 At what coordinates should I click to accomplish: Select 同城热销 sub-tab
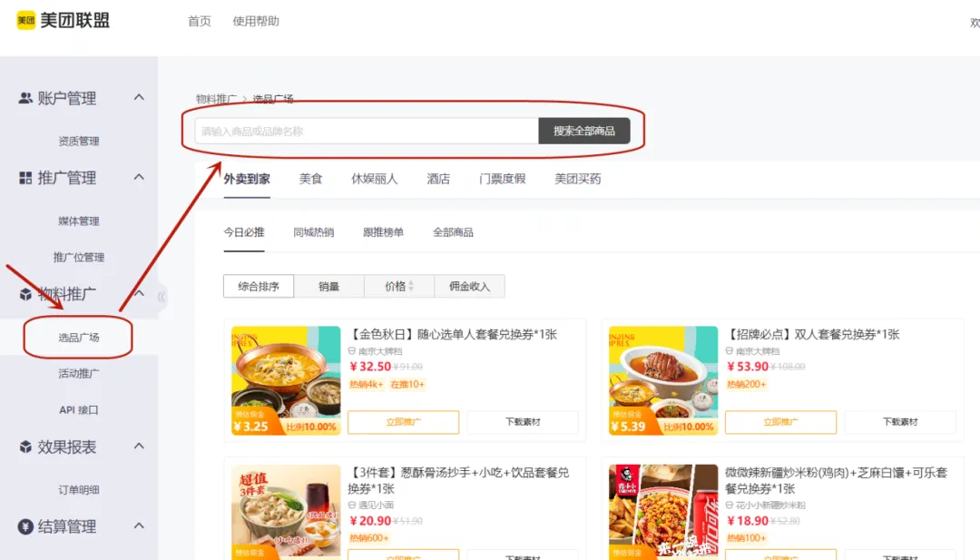coord(314,232)
